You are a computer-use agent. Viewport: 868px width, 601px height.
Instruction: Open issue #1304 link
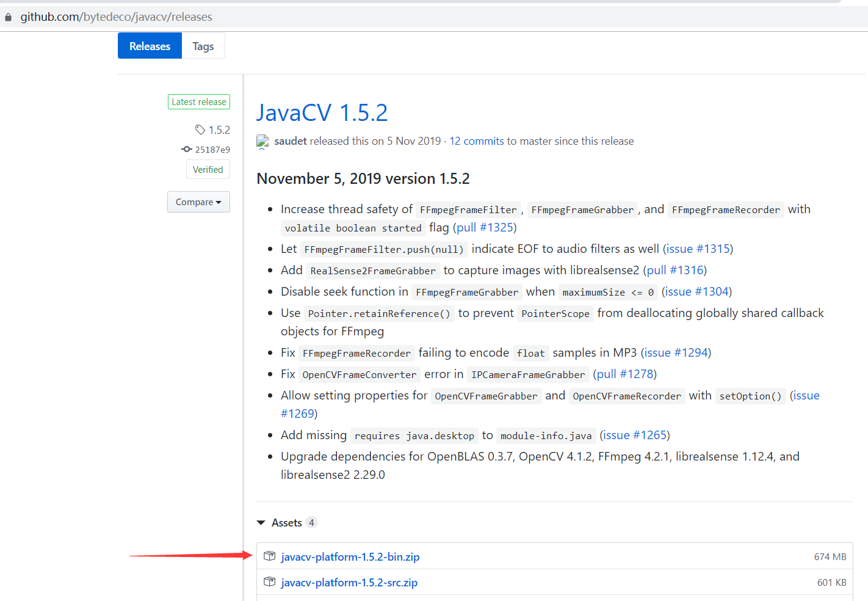point(697,291)
